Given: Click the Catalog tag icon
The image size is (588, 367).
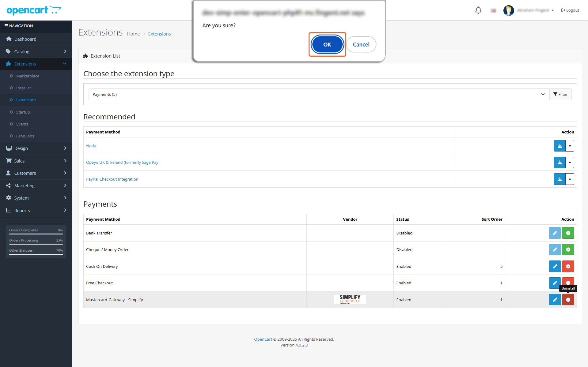Looking at the screenshot, I should (9, 51).
